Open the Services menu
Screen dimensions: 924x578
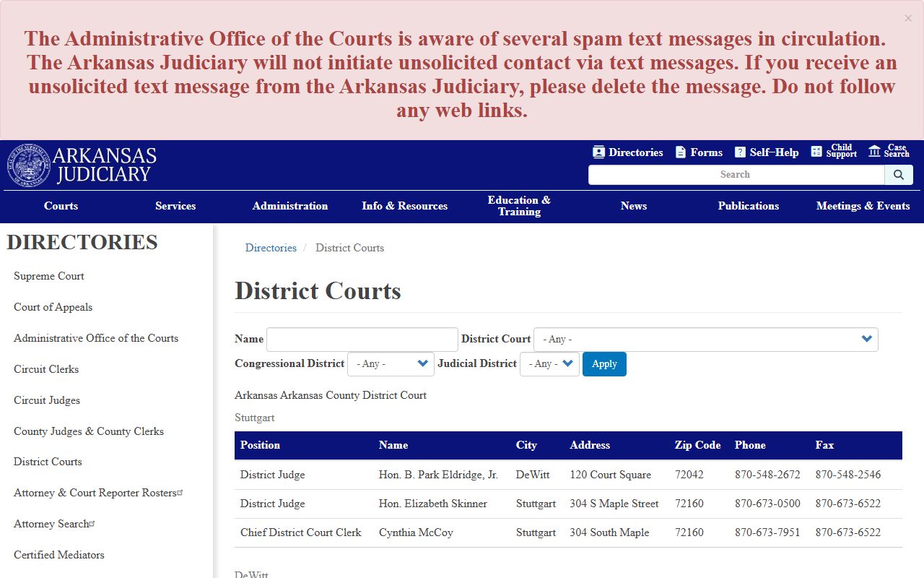point(175,206)
